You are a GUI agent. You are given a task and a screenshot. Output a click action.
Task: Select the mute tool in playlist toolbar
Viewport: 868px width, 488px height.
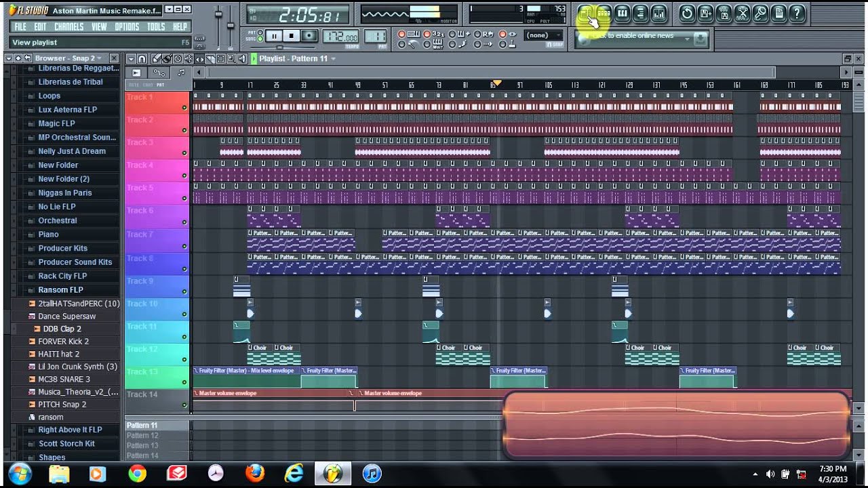(189, 58)
